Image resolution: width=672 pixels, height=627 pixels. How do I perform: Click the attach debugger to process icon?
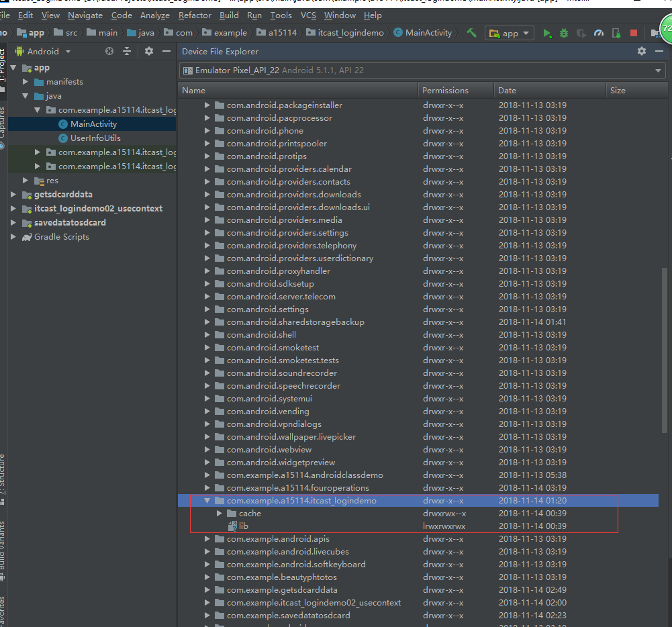616,33
